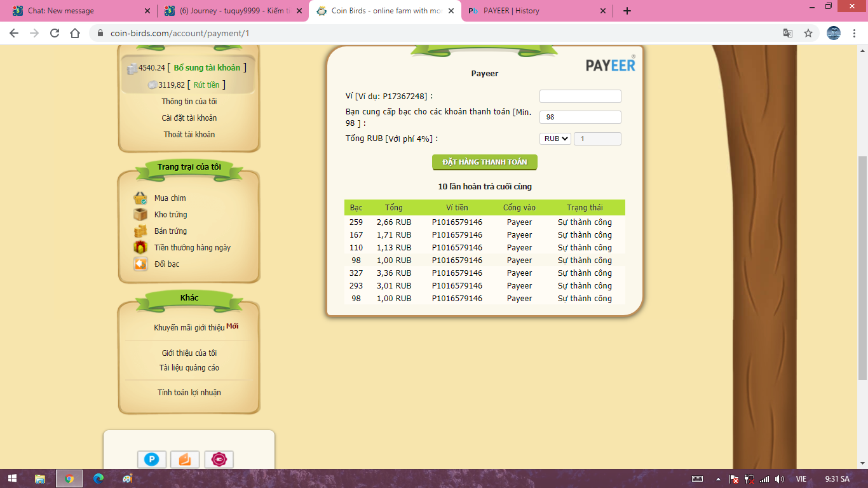Click the network signal icon in system tray
This screenshot has height=488, width=868.
click(x=764, y=479)
